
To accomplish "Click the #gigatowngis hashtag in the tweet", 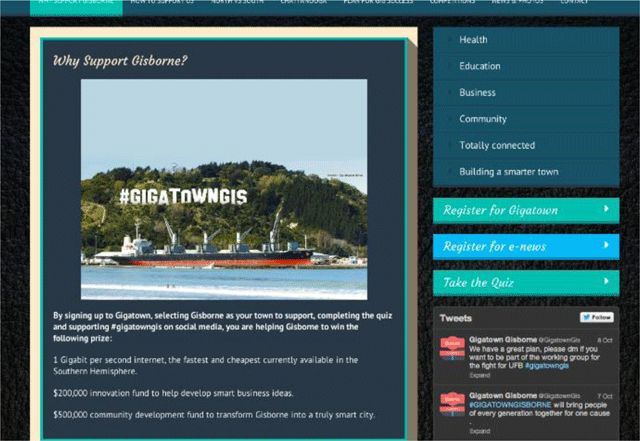I will tap(549, 368).
